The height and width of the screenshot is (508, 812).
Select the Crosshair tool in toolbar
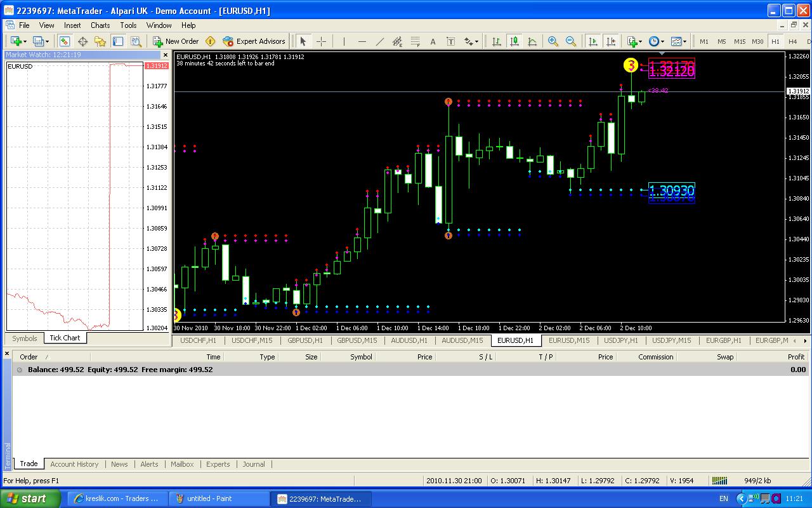pyautogui.click(x=321, y=41)
